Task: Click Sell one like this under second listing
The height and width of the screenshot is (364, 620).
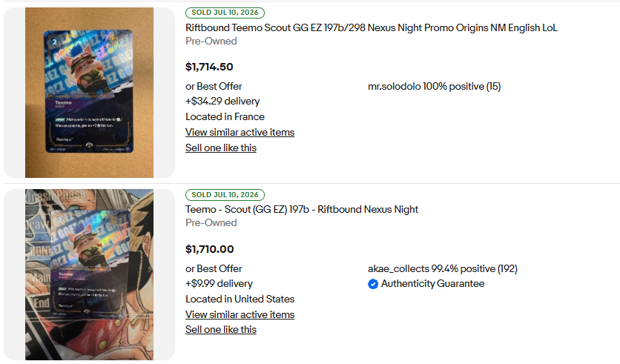Action: [221, 330]
